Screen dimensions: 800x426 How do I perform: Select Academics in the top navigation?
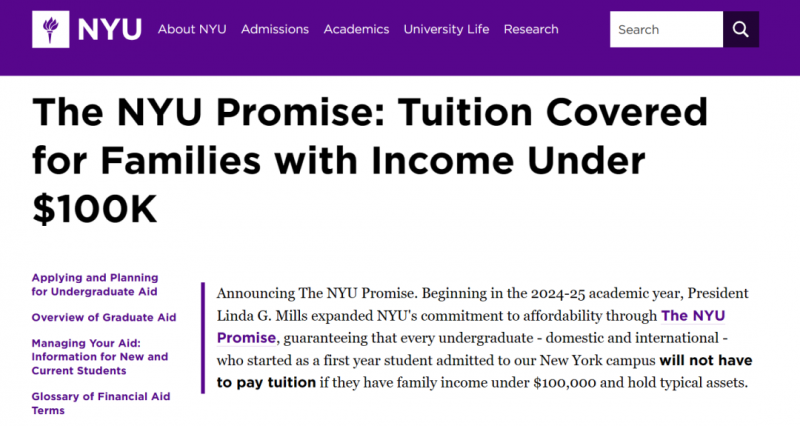(356, 30)
